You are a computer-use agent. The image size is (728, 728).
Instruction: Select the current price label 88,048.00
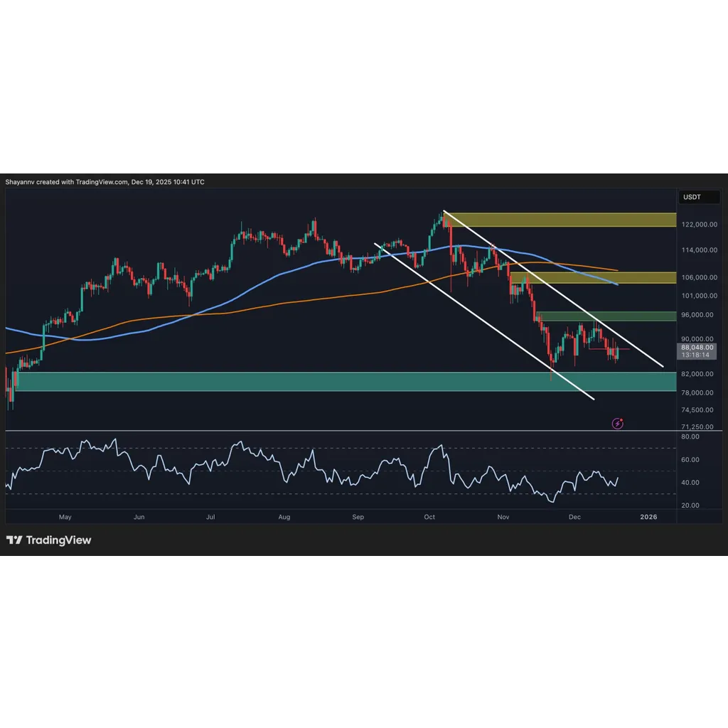coord(697,347)
